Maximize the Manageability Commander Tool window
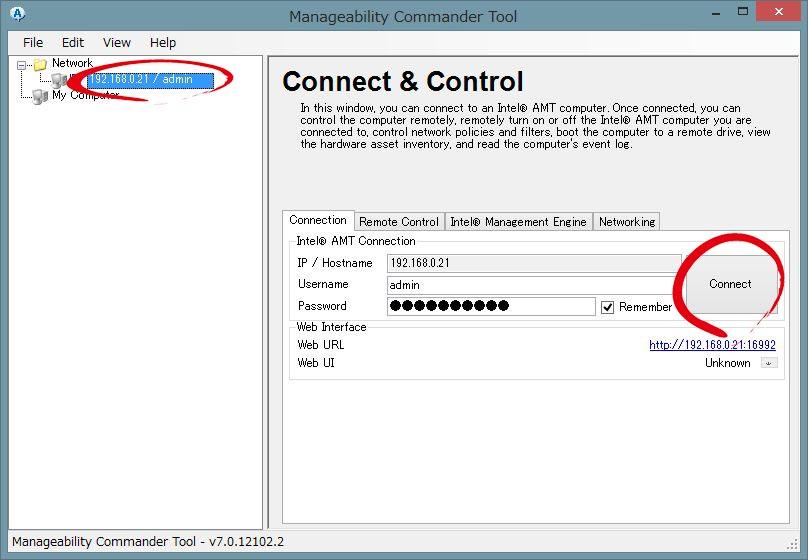 (743, 11)
